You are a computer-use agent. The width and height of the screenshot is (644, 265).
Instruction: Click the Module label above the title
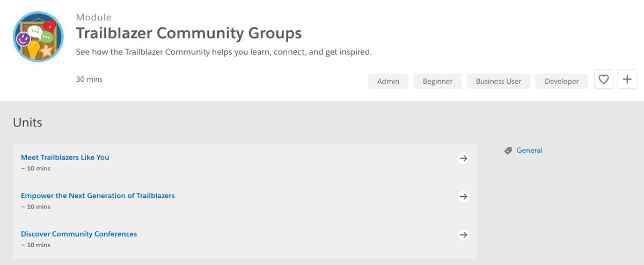94,17
